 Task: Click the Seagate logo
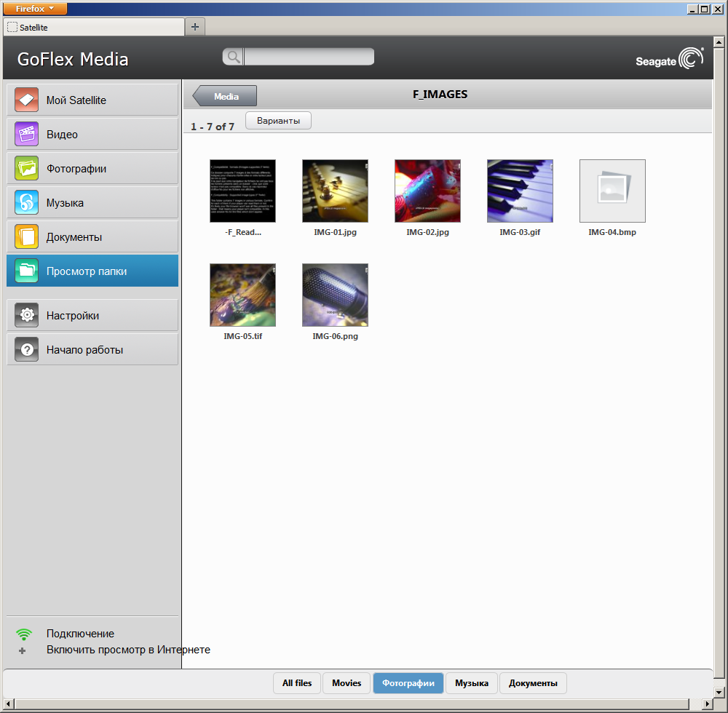tap(670, 60)
